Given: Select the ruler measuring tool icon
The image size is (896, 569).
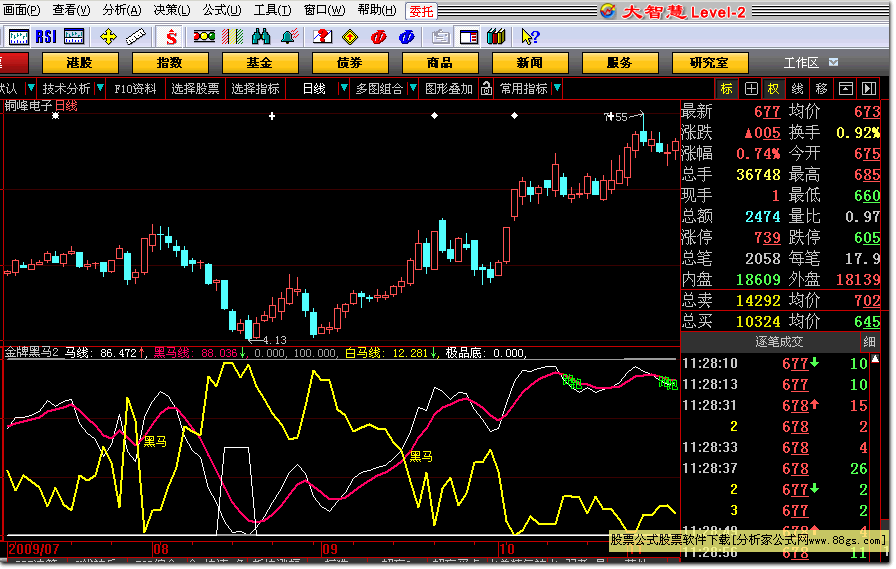Looking at the screenshot, I should [135, 37].
